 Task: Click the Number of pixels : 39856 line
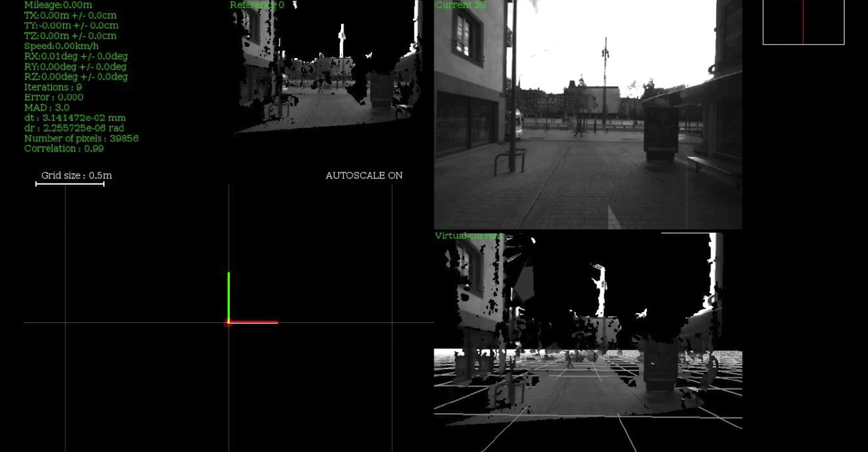[81, 138]
